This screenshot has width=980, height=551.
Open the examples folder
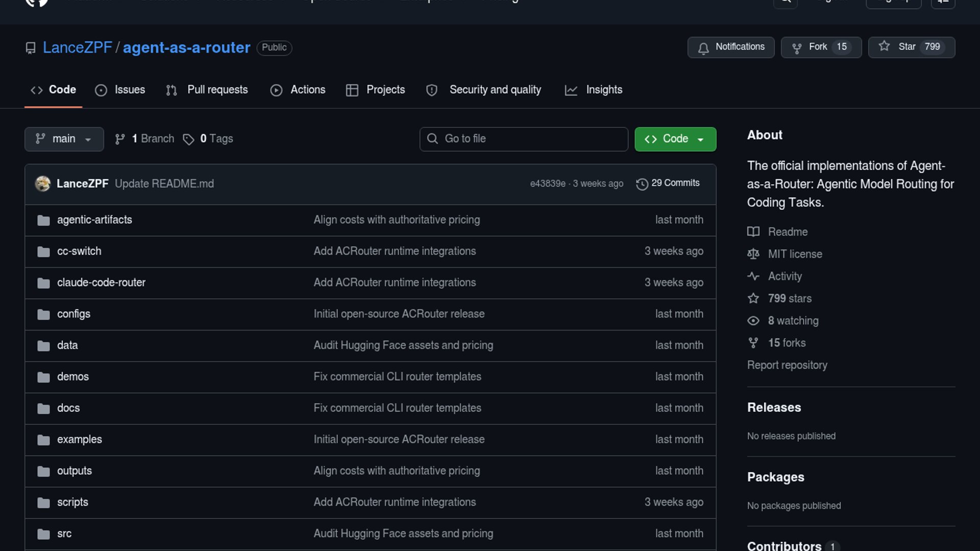pyautogui.click(x=80, y=439)
